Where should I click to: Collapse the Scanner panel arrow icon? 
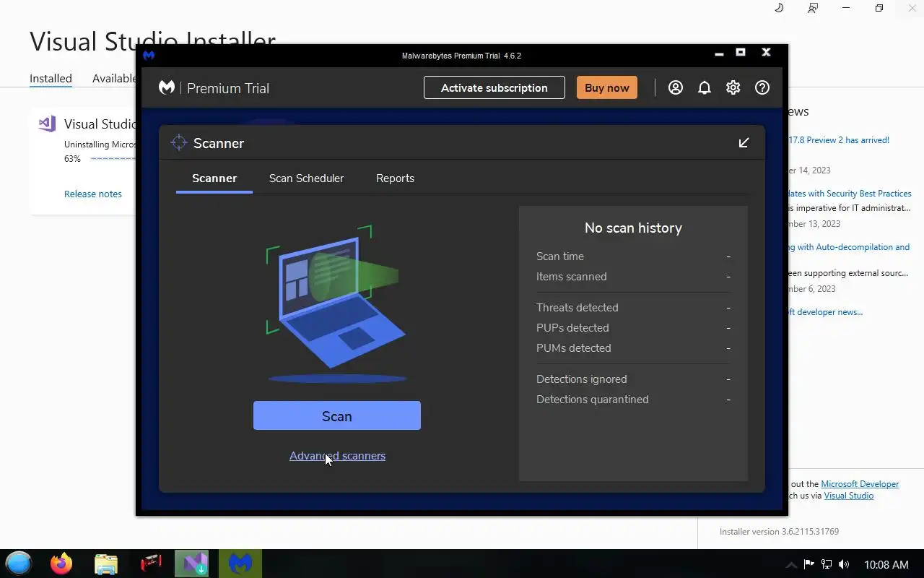(744, 142)
